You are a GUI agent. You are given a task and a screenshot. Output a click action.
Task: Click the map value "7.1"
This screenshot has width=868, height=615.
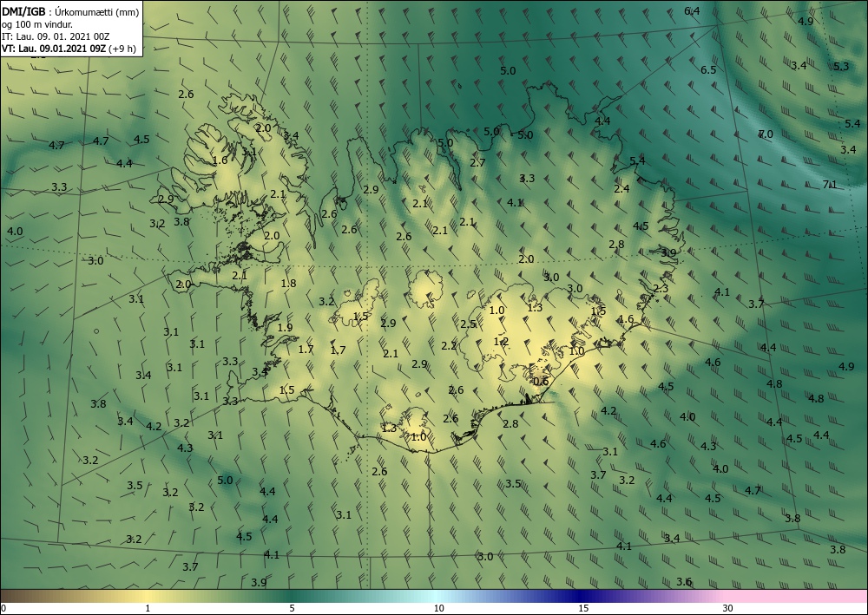(830, 184)
